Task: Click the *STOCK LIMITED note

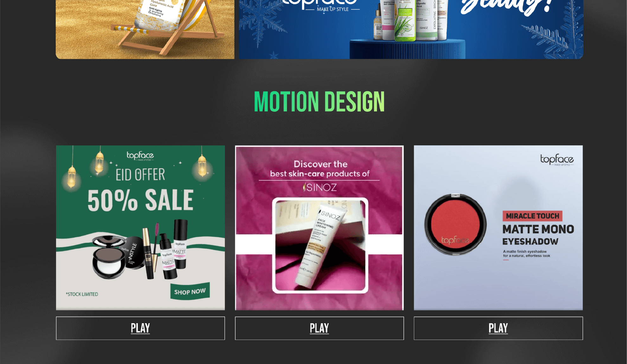Action: [82, 294]
